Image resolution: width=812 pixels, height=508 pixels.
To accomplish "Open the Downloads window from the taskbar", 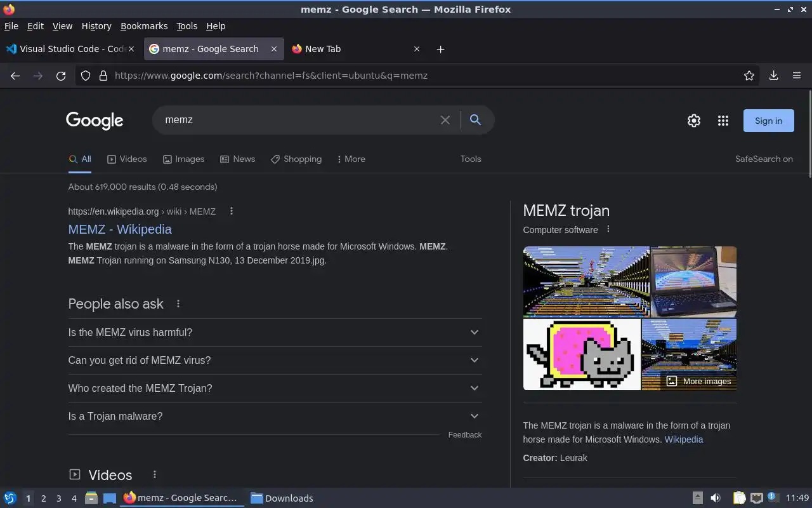I will [281, 498].
